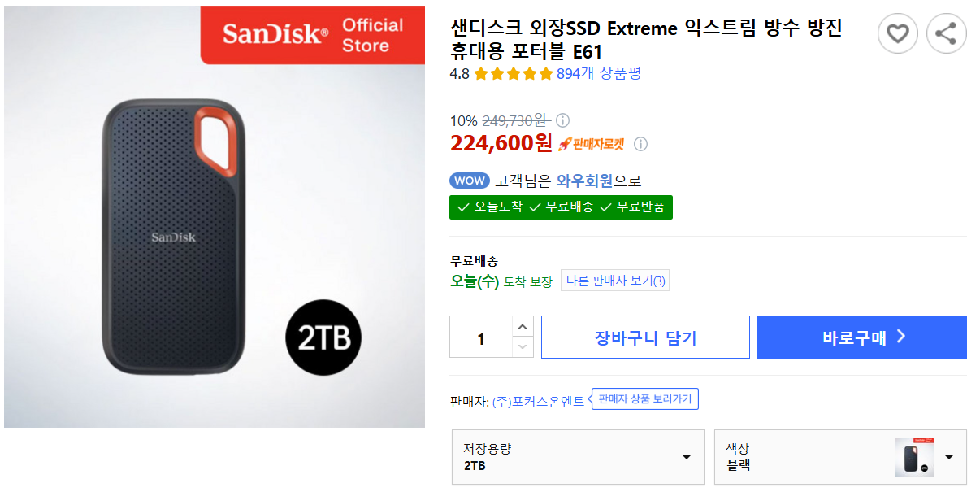
Task: Click the SanDisk Official Store banner
Action: [x=313, y=35]
